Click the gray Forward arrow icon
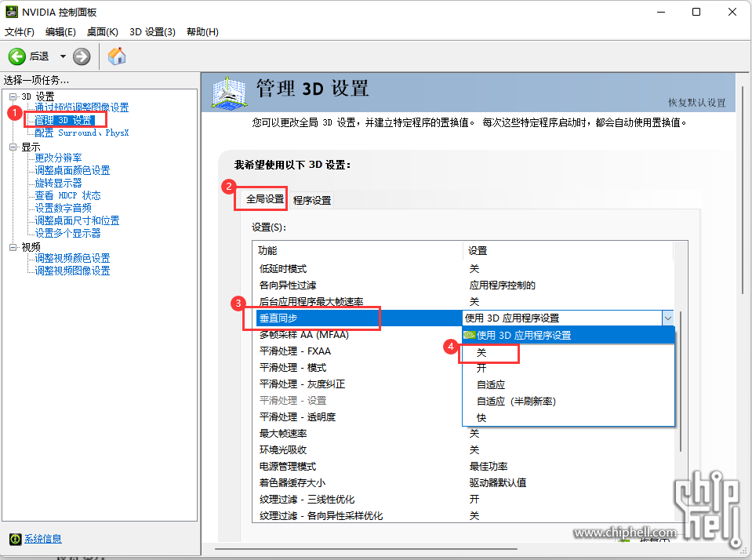 click(82, 56)
